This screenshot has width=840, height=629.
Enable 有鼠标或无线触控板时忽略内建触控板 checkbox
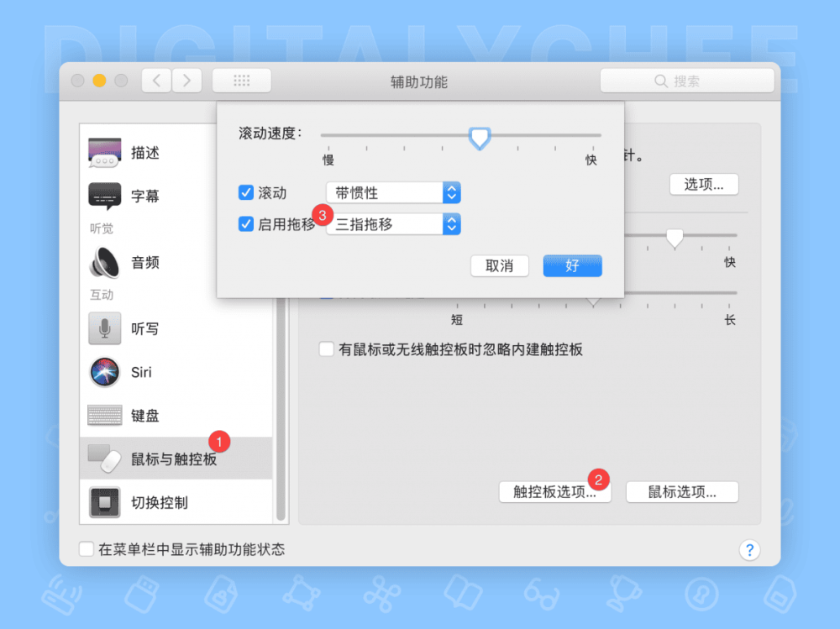326,349
